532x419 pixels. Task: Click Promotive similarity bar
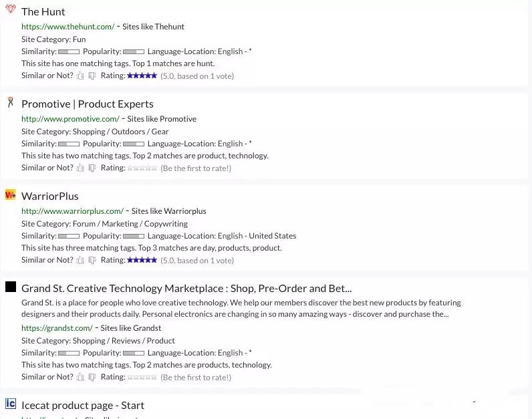pyautogui.click(x=69, y=144)
